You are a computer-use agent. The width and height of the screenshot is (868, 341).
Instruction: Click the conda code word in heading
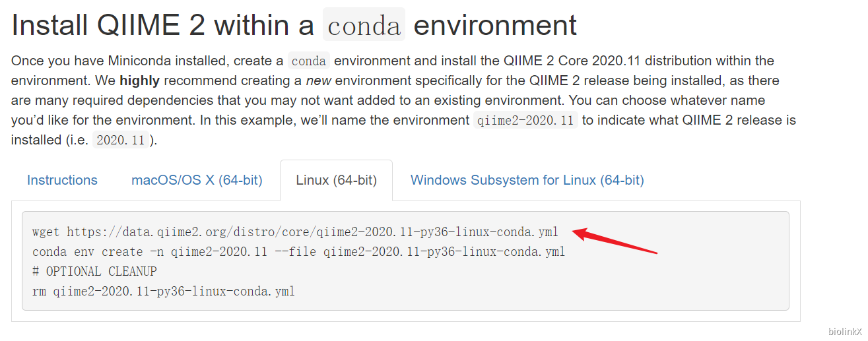pyautogui.click(x=364, y=26)
